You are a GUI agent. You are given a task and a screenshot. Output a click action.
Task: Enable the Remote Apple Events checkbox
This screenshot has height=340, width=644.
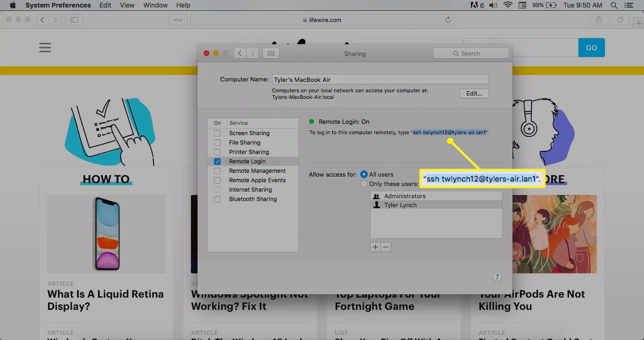point(217,180)
